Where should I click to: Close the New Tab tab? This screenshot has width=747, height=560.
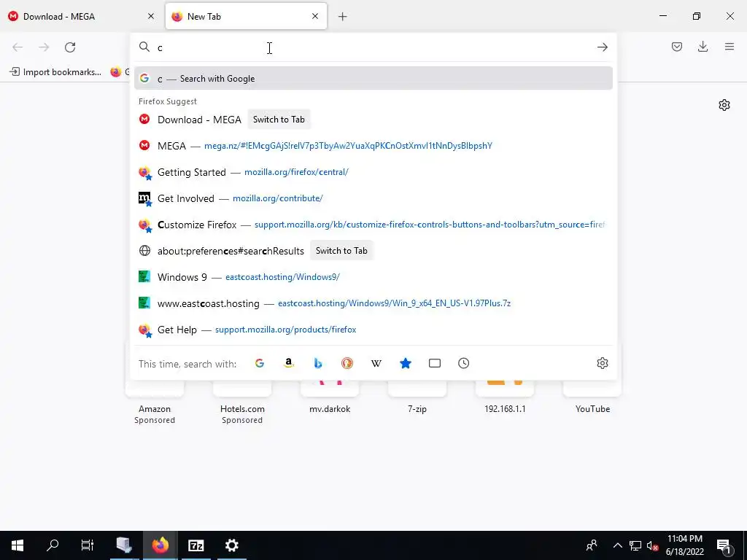(315, 16)
